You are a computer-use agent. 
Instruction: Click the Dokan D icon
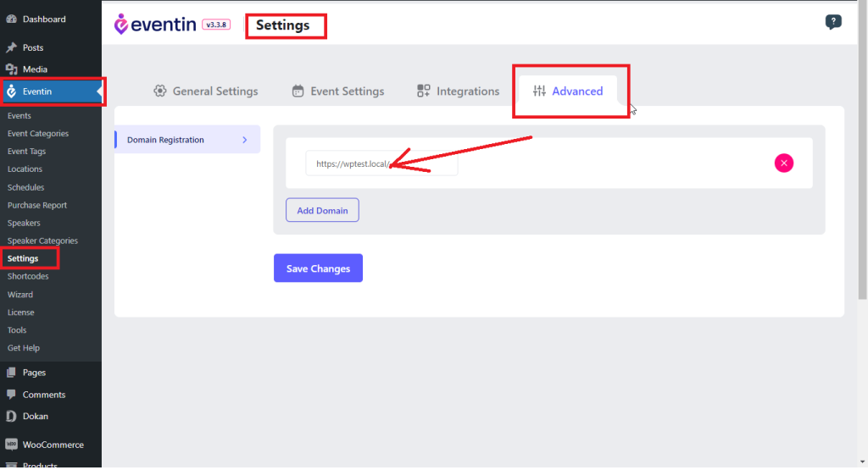11,417
